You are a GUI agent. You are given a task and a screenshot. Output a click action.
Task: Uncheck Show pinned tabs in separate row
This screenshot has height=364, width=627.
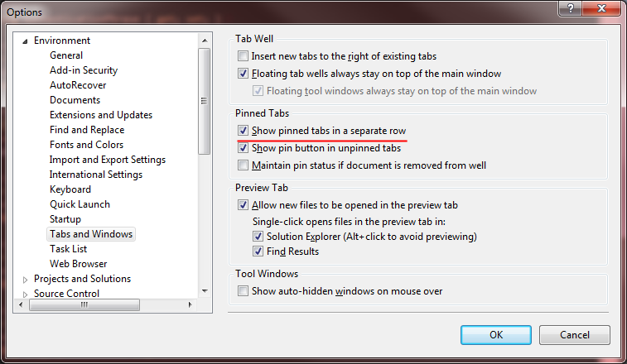(x=243, y=131)
